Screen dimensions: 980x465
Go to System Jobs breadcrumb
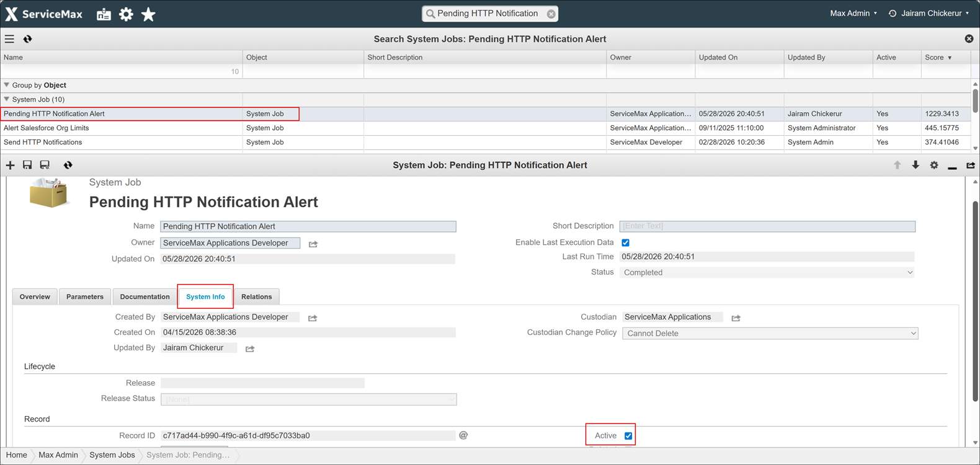point(112,455)
